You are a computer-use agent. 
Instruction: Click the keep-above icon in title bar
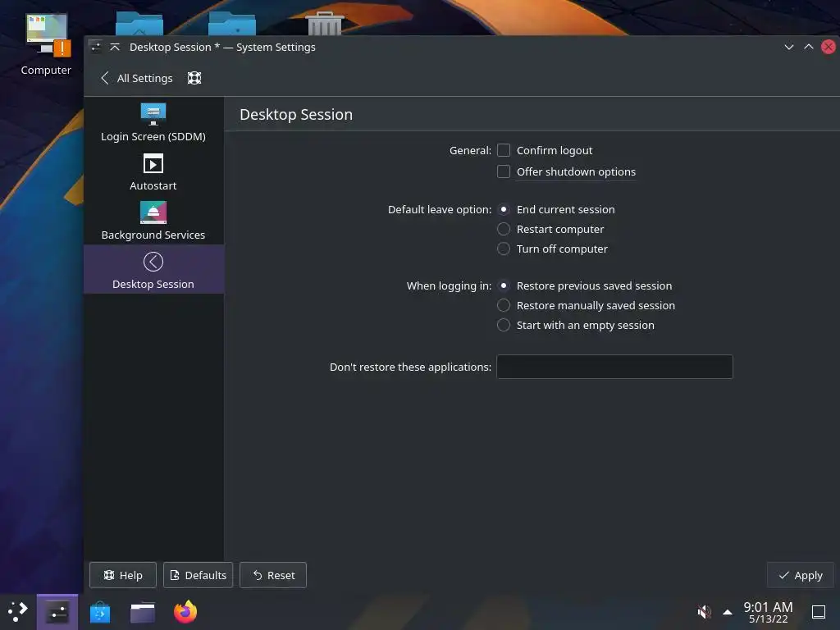[x=115, y=47]
